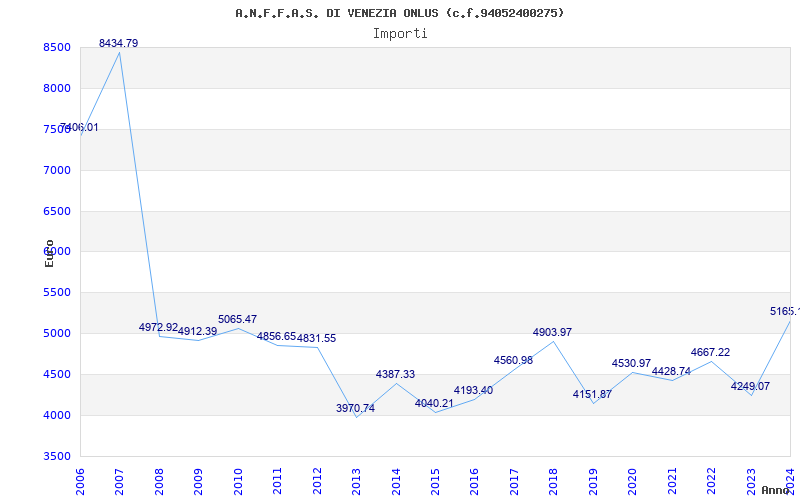Select the 4972.92 data label
Viewport: 800px width, 500px height.
click(158, 327)
